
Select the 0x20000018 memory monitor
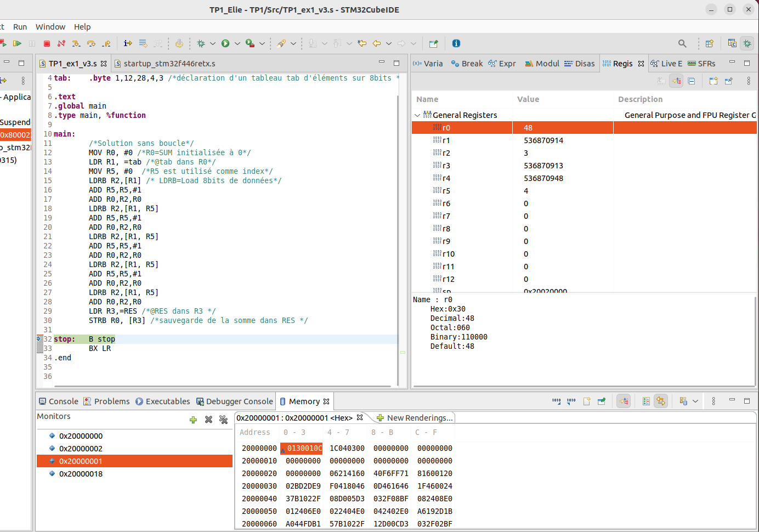pyautogui.click(x=81, y=474)
